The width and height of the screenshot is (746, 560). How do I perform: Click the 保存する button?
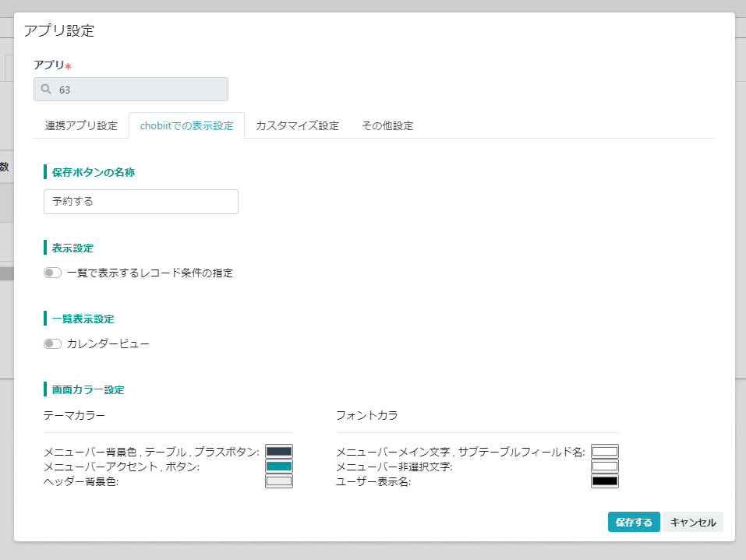(634, 522)
